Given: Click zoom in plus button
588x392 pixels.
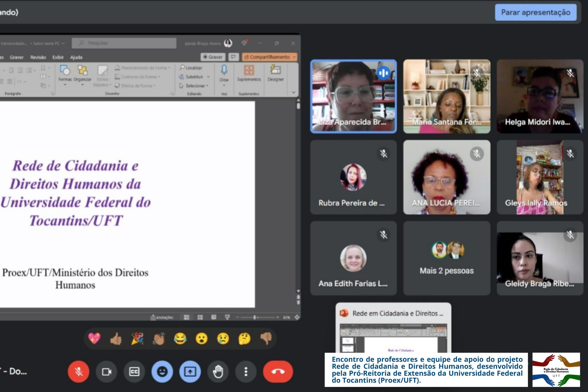Looking at the screenshot, I should 278,317.
